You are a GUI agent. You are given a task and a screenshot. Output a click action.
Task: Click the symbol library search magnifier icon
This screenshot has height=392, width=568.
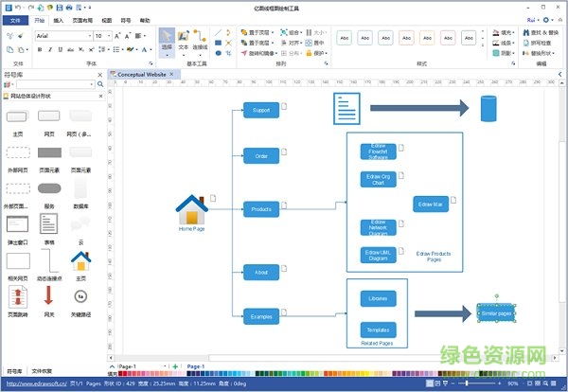click(100, 84)
